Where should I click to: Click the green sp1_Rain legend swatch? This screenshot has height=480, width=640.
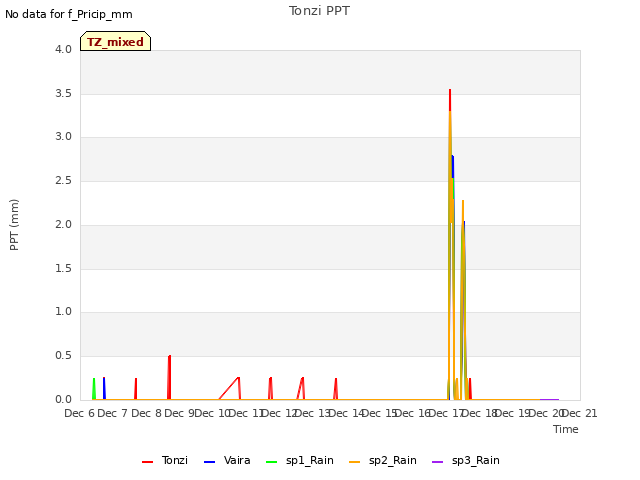pyautogui.click(x=271, y=462)
